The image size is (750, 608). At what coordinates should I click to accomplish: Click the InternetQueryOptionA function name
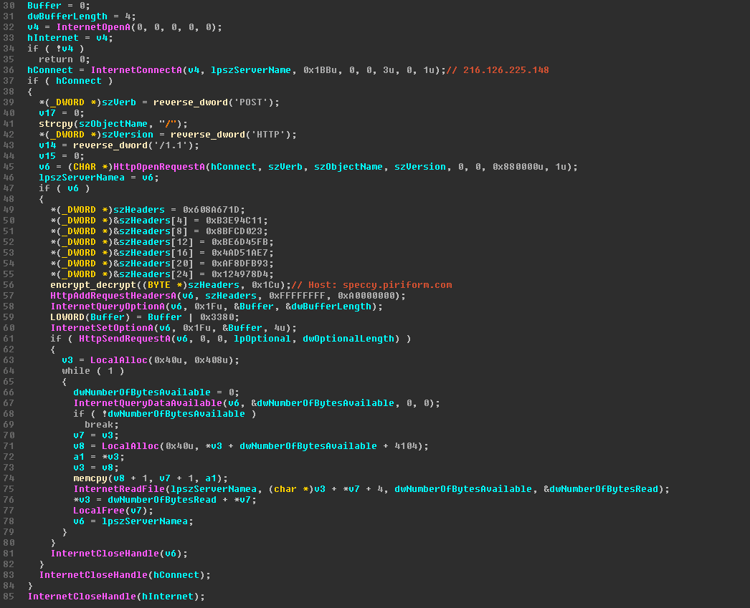point(108,307)
